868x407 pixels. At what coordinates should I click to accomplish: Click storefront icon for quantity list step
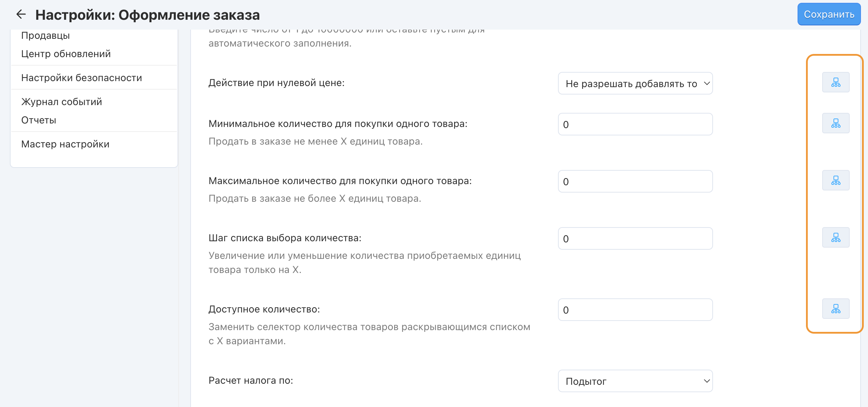click(836, 238)
